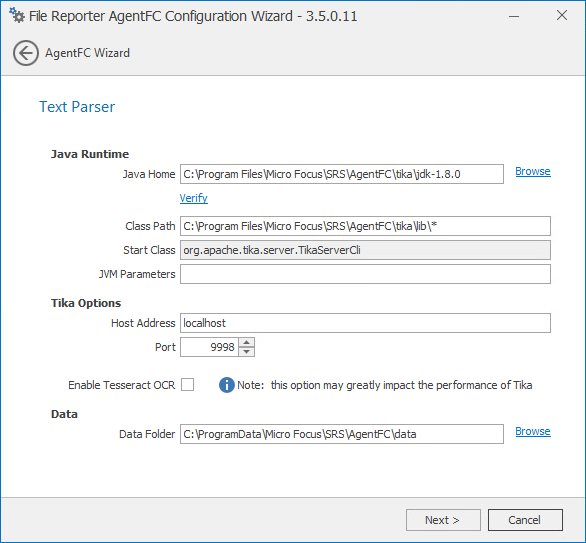This screenshot has height=543, width=586.
Task: Increase the Port value with up arrow
Action: point(247,342)
